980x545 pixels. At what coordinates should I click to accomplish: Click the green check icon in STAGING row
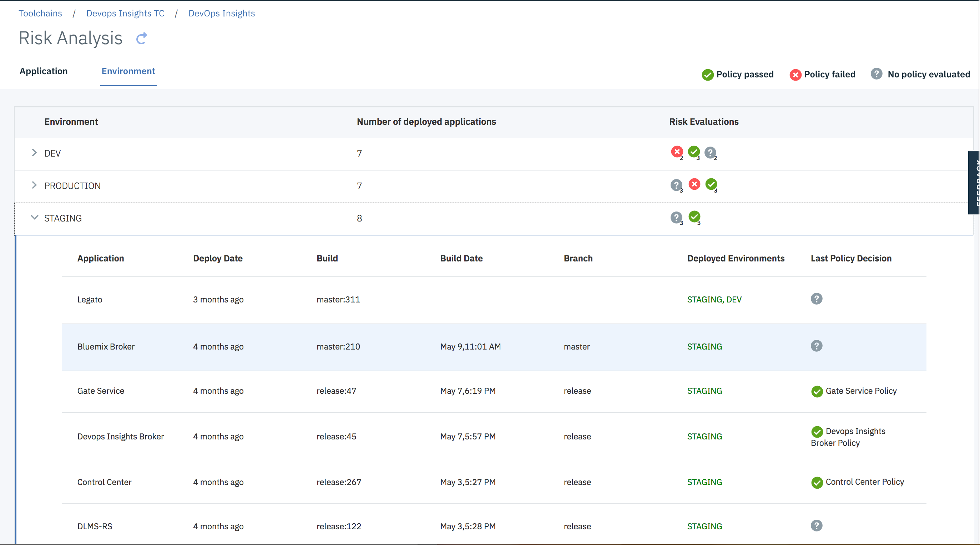(694, 217)
